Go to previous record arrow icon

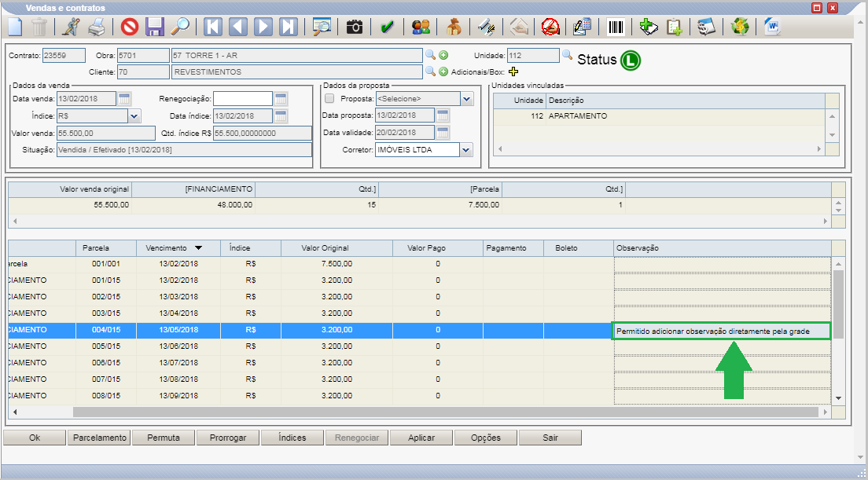coord(238,27)
